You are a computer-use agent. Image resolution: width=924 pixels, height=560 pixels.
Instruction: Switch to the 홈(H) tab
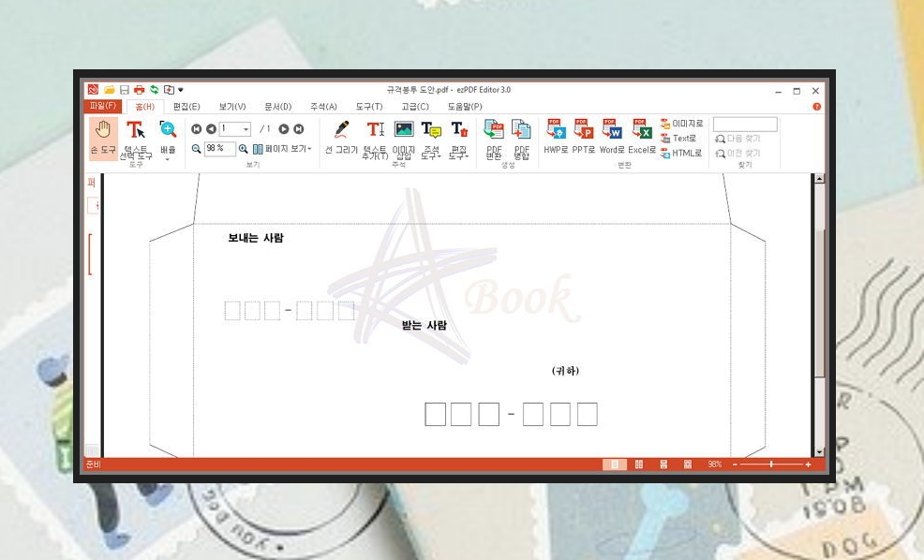144,107
